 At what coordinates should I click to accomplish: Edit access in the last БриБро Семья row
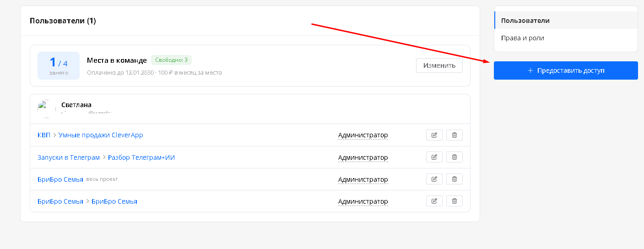[434, 201]
